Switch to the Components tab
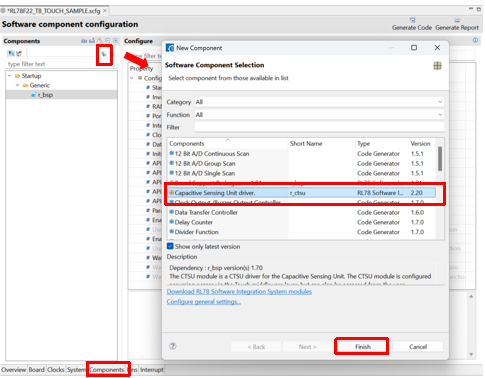This screenshot has width=485, height=378. (107, 370)
